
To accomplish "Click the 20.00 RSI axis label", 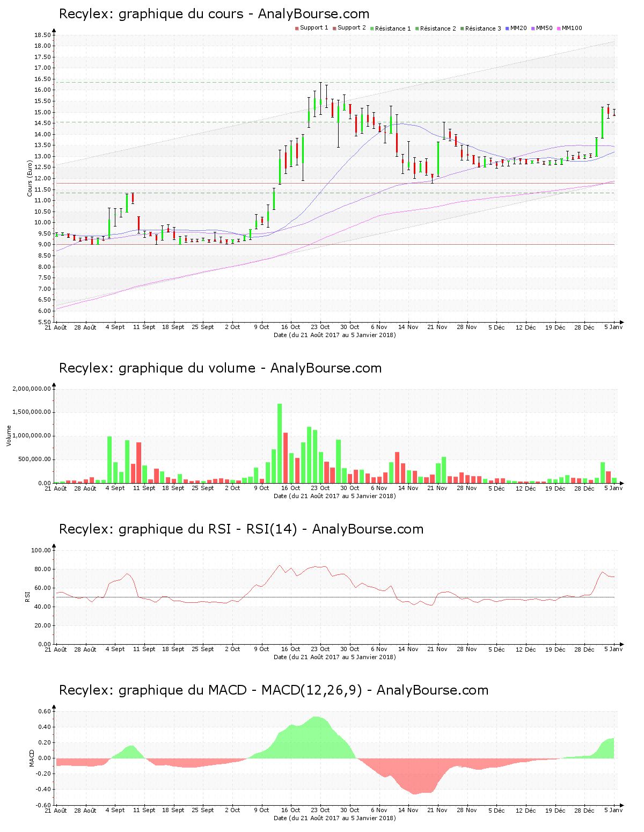I will [43, 625].
